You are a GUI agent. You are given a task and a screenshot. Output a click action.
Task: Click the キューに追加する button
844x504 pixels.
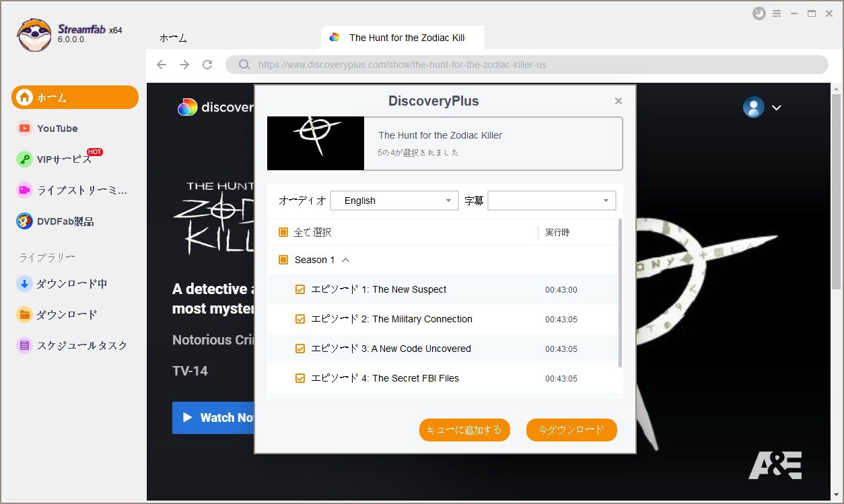[464, 430]
